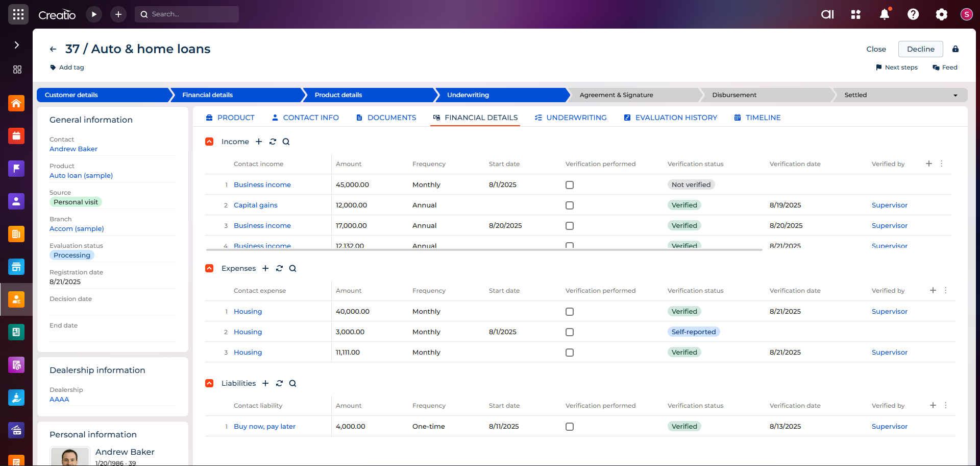Add a column to the Income table
Screen dimensions: 980x466
pyautogui.click(x=929, y=164)
